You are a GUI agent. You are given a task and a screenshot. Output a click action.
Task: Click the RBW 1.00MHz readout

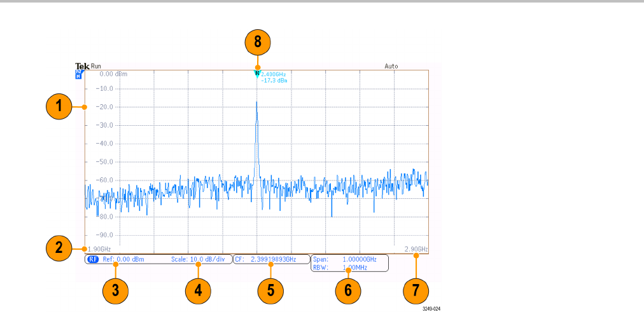point(340,268)
